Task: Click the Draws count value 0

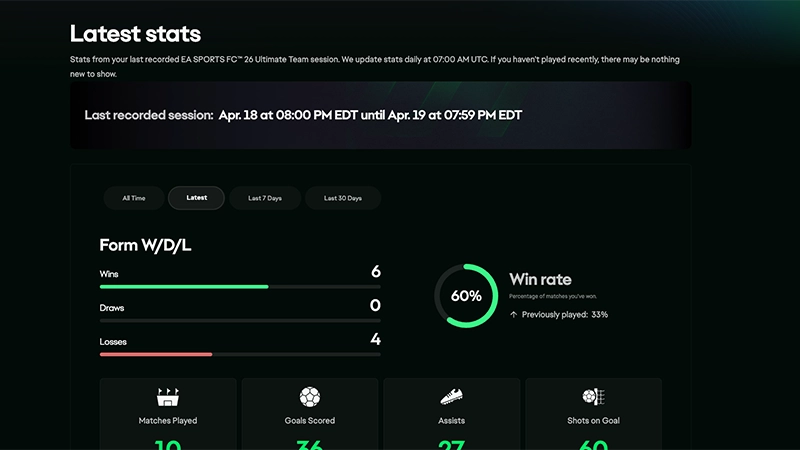Action: coord(376,305)
